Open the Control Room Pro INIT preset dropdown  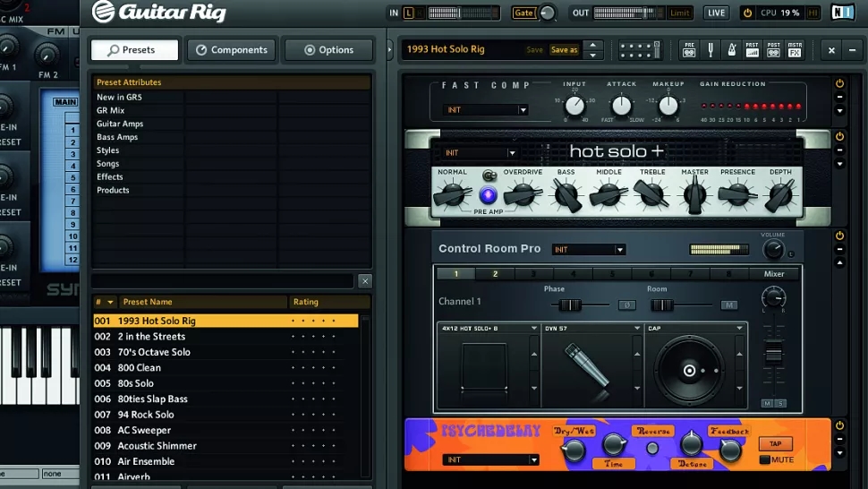[x=589, y=250]
